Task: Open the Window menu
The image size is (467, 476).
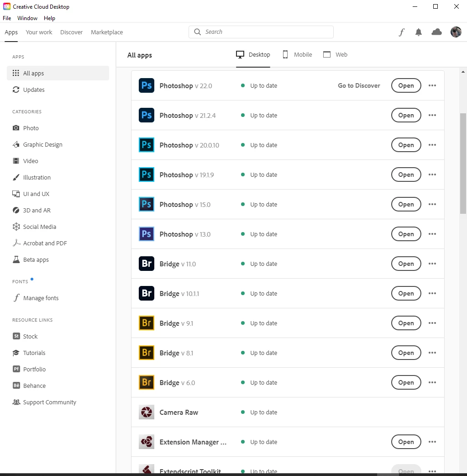Action: coord(27,18)
